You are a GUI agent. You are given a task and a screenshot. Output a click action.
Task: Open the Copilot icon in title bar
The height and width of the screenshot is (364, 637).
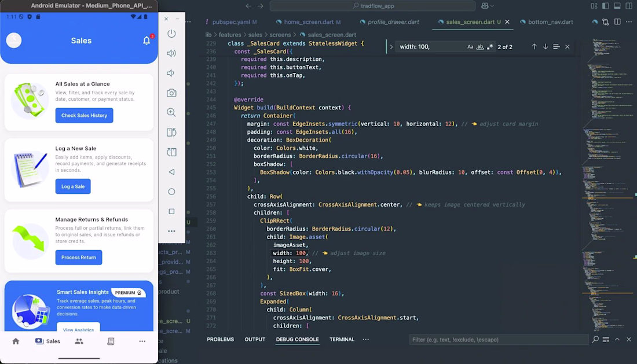pyautogui.click(x=485, y=6)
